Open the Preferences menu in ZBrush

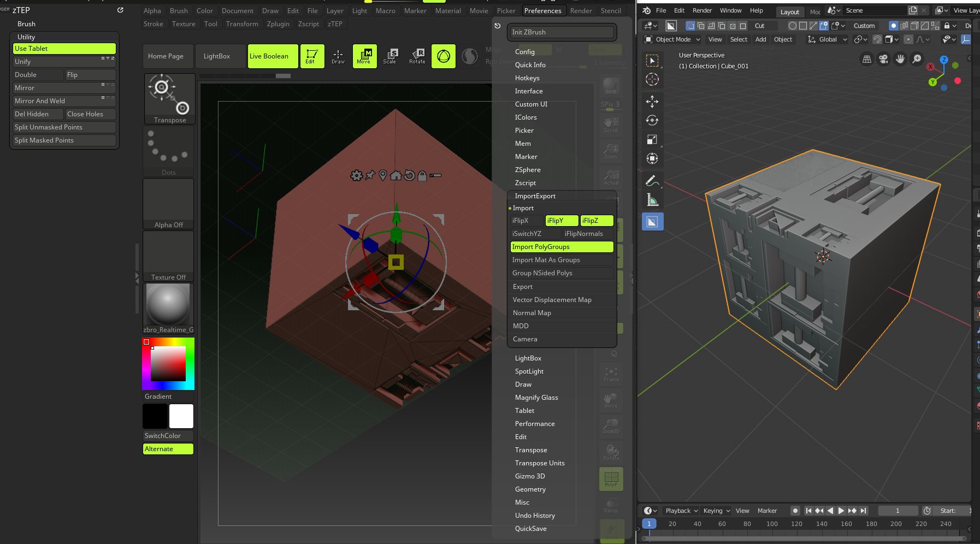tap(542, 10)
